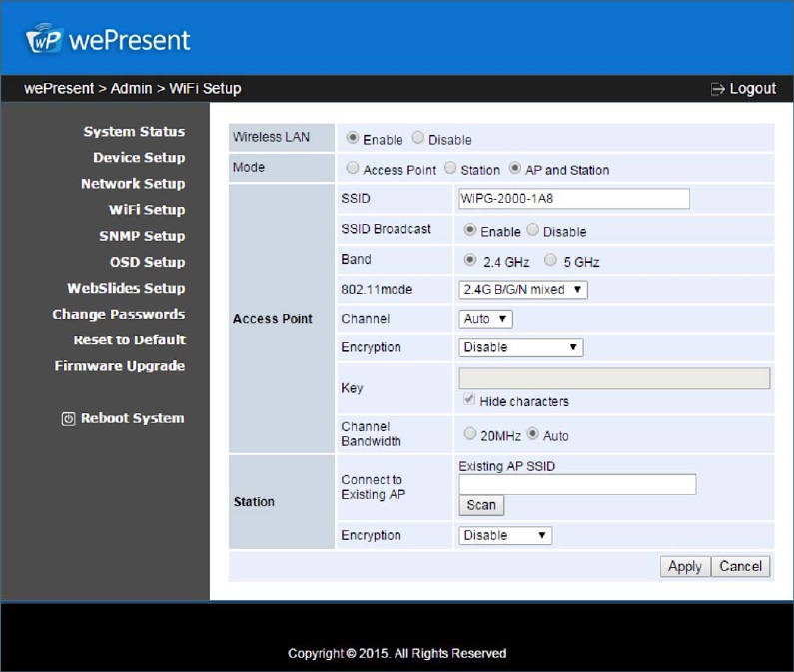Click the "Station" section label

pos(254,502)
